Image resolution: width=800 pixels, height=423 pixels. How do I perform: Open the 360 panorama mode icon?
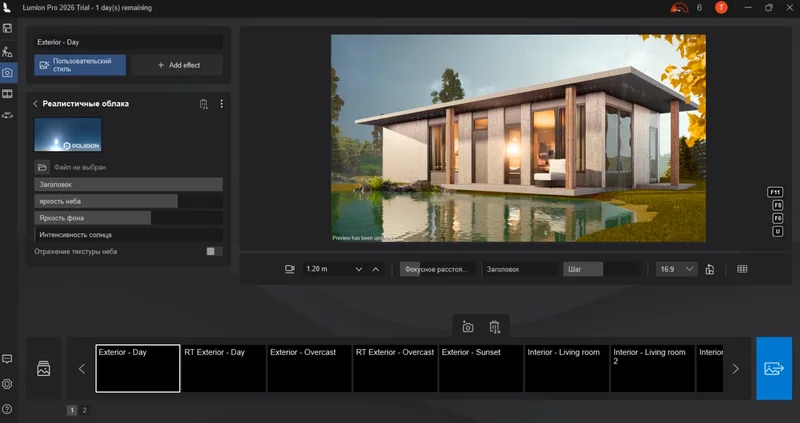7,115
